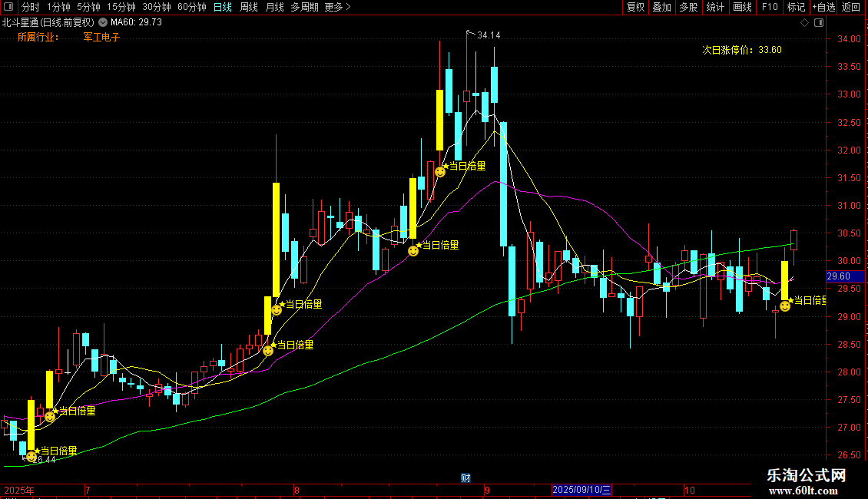The height and width of the screenshot is (499, 868).
Task: Add stock via +自选 button
Action: (x=823, y=7)
